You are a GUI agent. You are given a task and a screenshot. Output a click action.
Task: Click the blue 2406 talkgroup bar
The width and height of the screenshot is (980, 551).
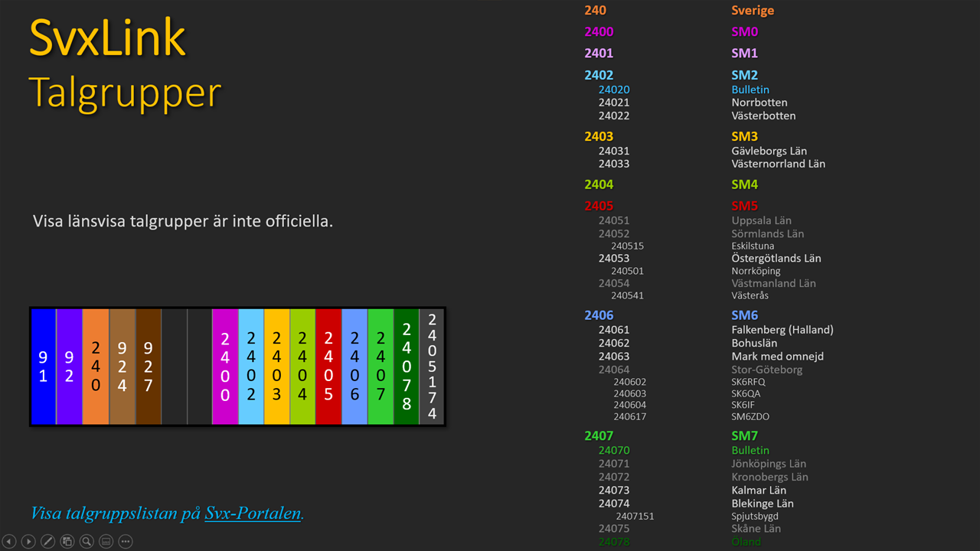[354, 367]
